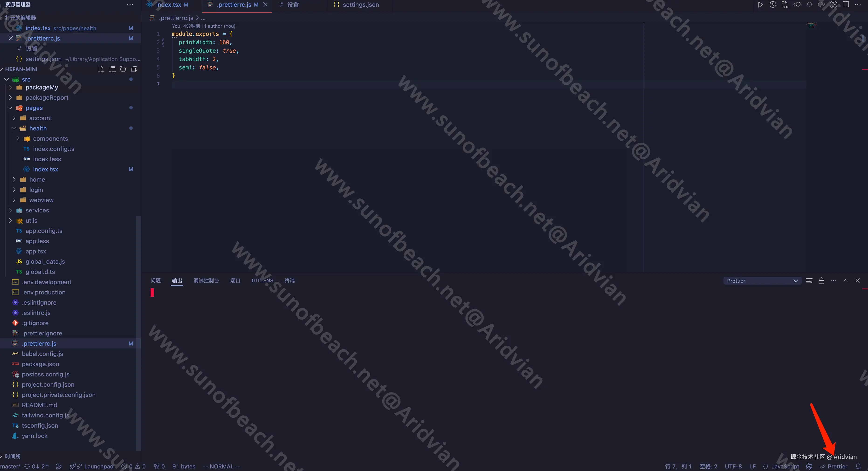Open package.json from the file tree
The image size is (868, 471).
40,364
